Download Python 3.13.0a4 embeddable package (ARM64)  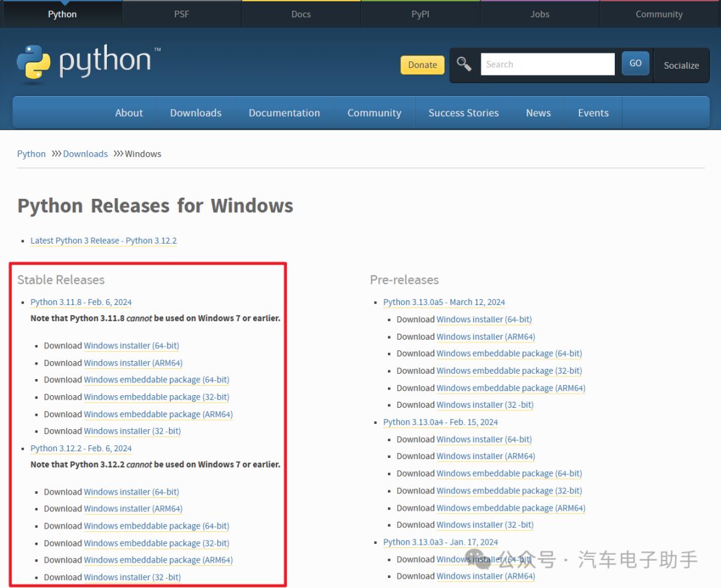pyautogui.click(x=511, y=508)
